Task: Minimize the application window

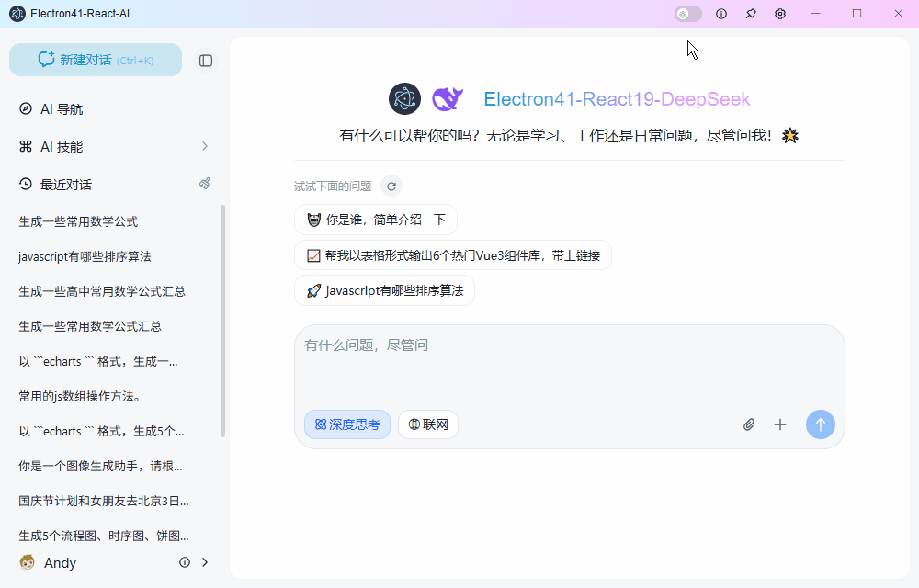Action: pyautogui.click(x=815, y=14)
